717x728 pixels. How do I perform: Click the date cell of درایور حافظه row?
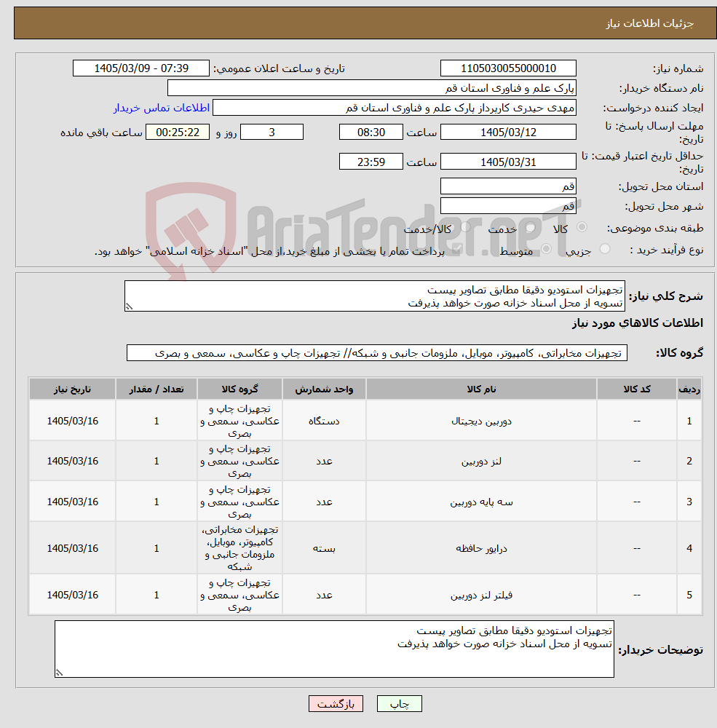pyautogui.click(x=73, y=548)
